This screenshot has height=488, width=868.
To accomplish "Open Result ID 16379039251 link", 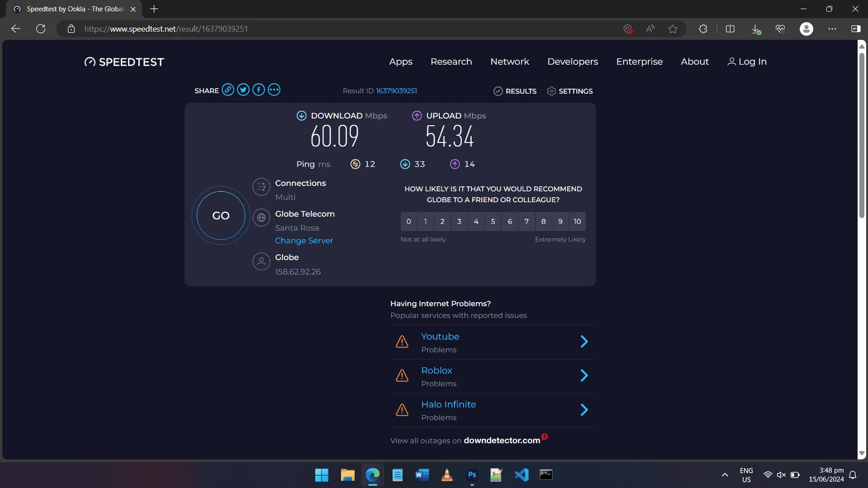I will click(x=397, y=91).
